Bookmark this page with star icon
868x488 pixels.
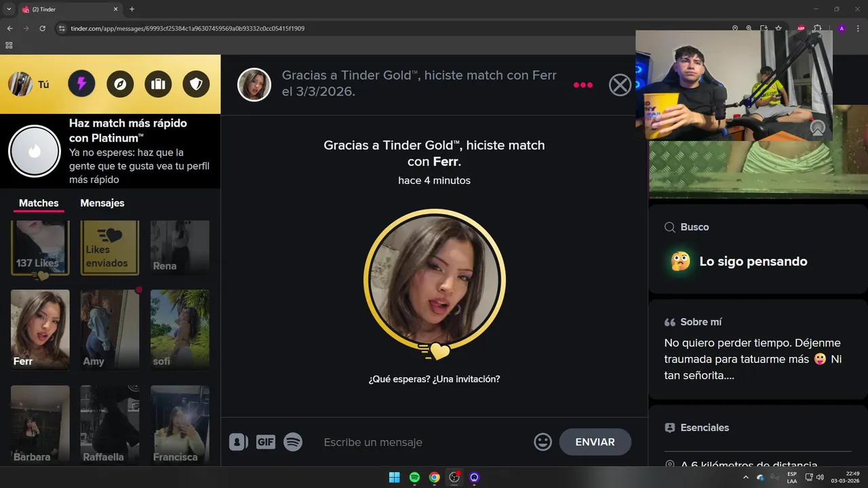778,28
